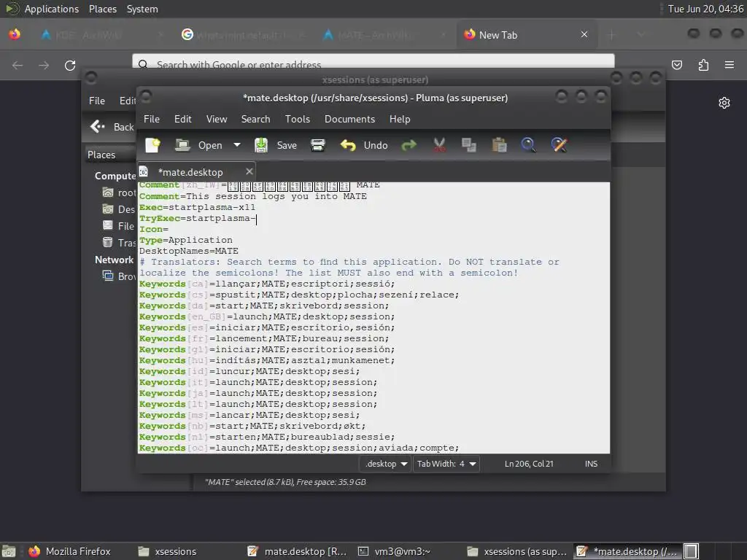Screen dimensions: 747x560
Task: Switch to vm3@vm3:~ terminal taskbar button
Action: pyautogui.click(x=394, y=551)
